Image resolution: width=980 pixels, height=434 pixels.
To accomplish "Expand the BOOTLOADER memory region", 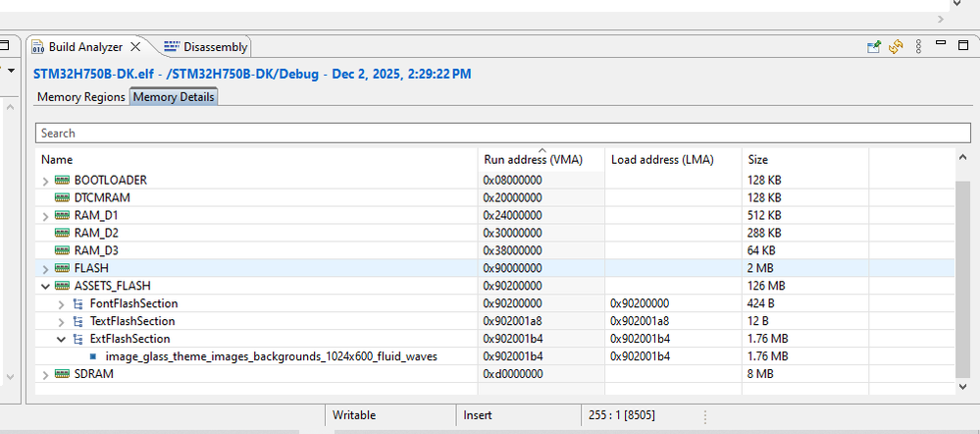I will [45, 181].
